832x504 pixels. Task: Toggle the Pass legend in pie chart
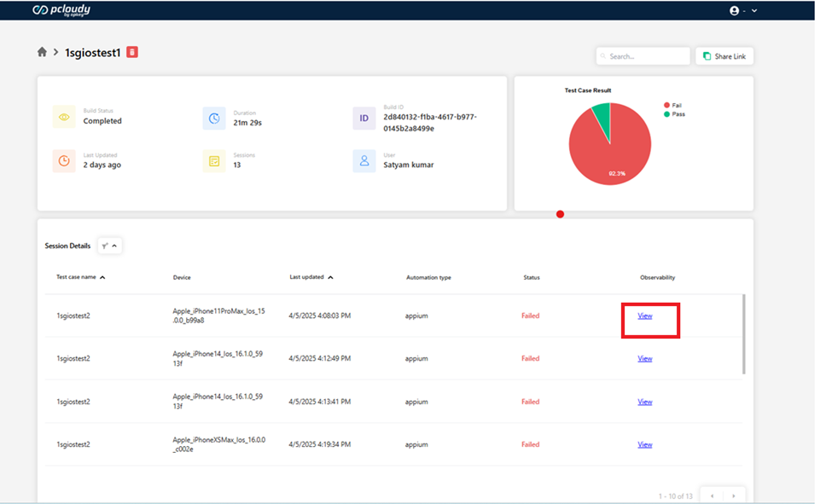point(672,113)
